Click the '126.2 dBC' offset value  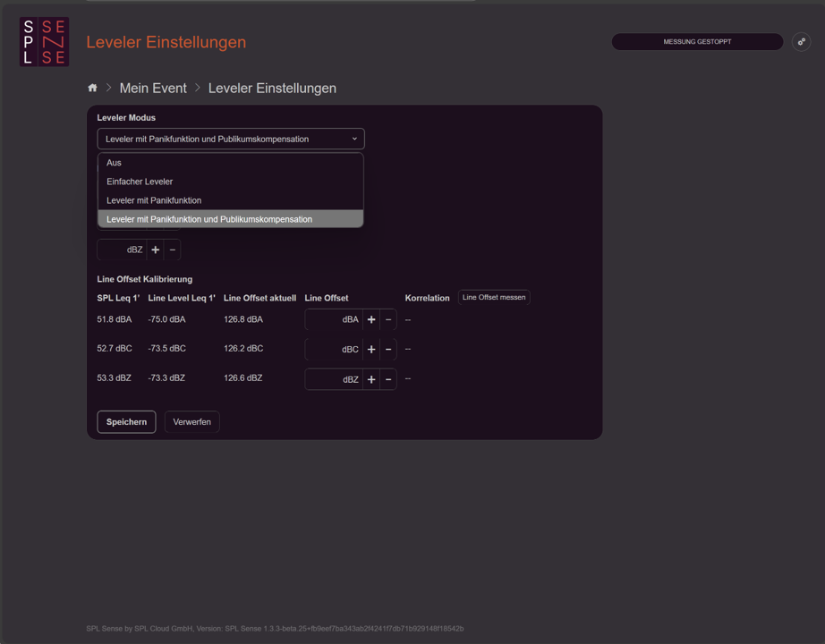tap(243, 348)
